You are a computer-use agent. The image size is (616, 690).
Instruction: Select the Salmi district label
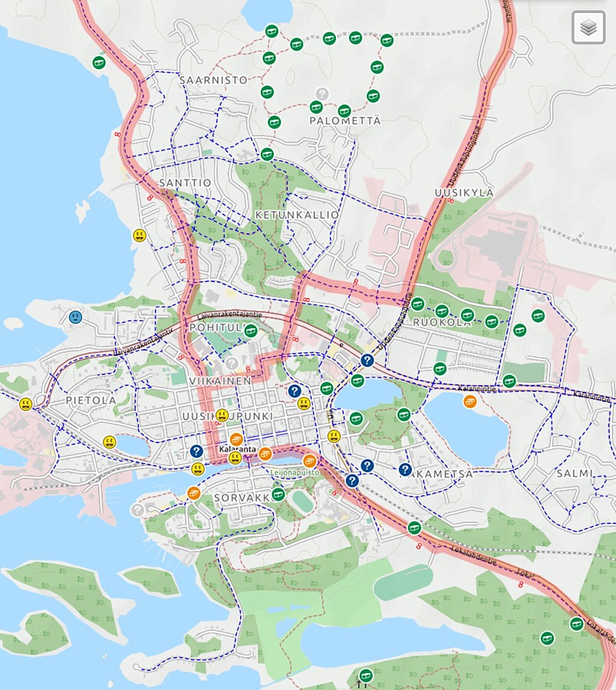574,473
